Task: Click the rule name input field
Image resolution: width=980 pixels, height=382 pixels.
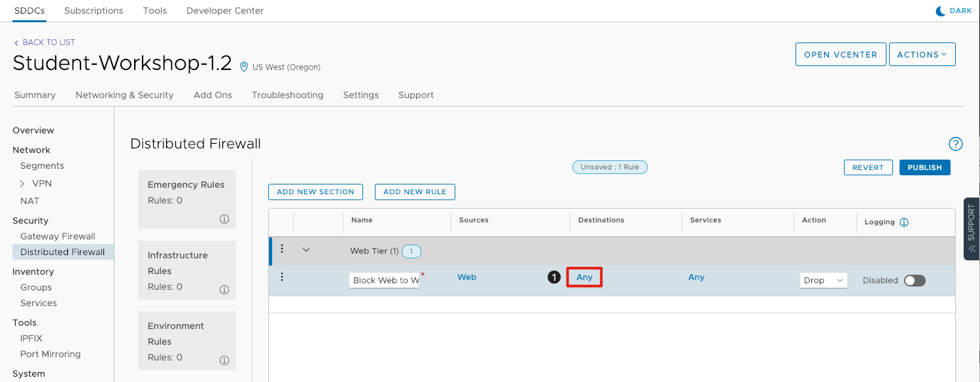Action: pyautogui.click(x=384, y=281)
